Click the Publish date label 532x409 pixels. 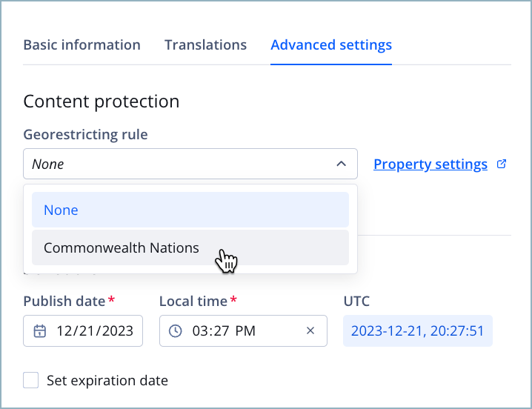(x=65, y=301)
